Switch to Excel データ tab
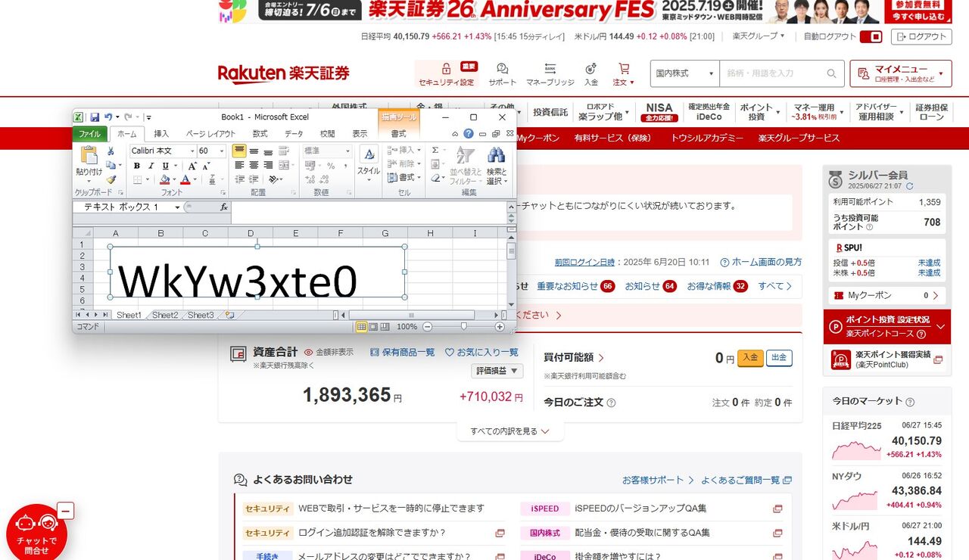969x560 pixels. [x=294, y=134]
